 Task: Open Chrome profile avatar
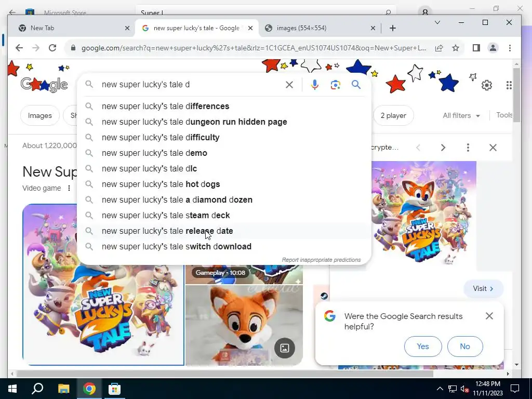coord(493,48)
